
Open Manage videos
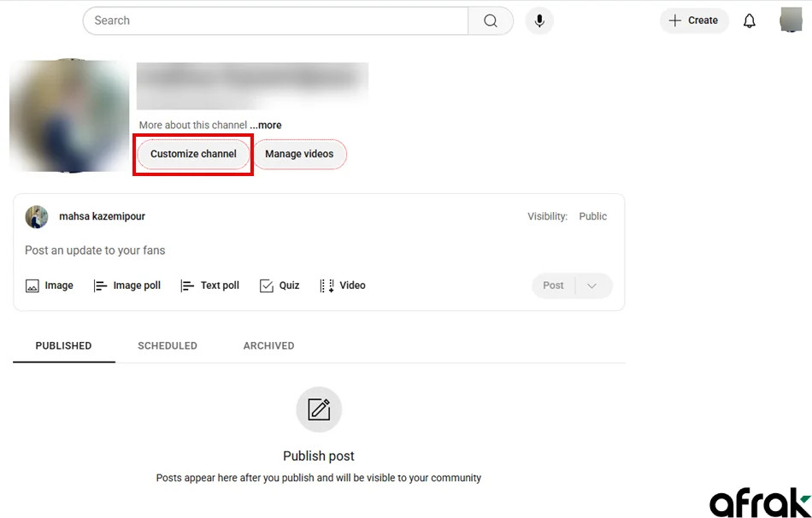(x=299, y=154)
